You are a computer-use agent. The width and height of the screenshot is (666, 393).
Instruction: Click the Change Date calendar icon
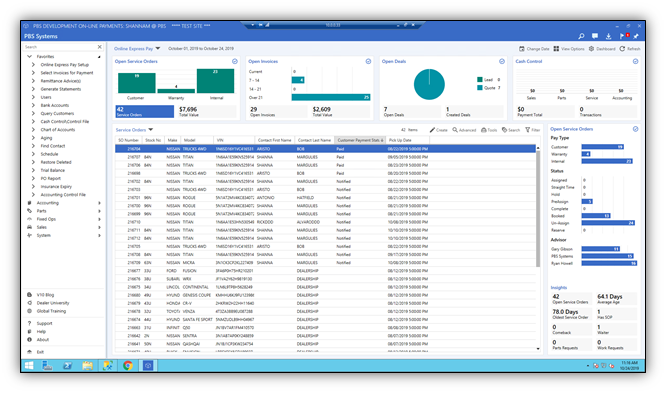click(x=522, y=49)
